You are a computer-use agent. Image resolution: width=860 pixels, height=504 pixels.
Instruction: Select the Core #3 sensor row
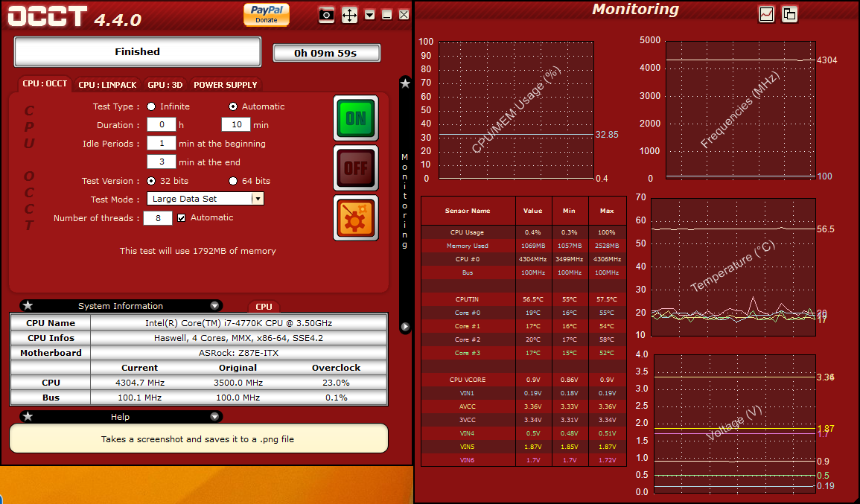pyautogui.click(x=523, y=353)
